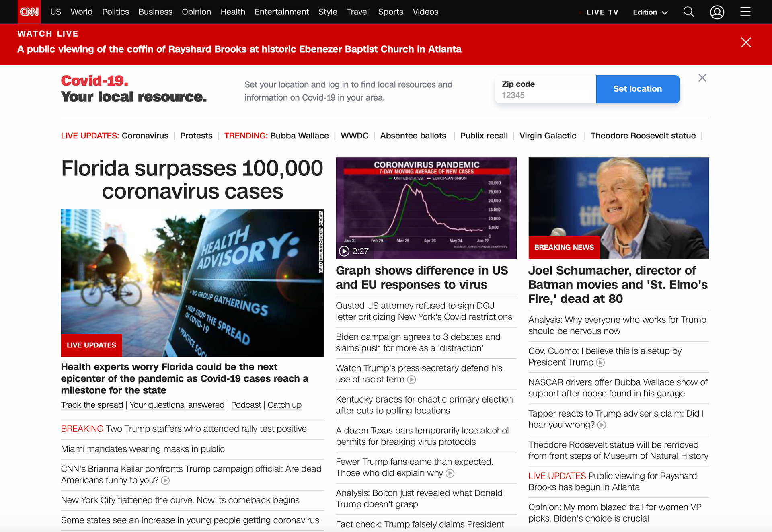Open Biden campaign agrees to 3 debates story
The height and width of the screenshot is (532, 772).
click(418, 343)
